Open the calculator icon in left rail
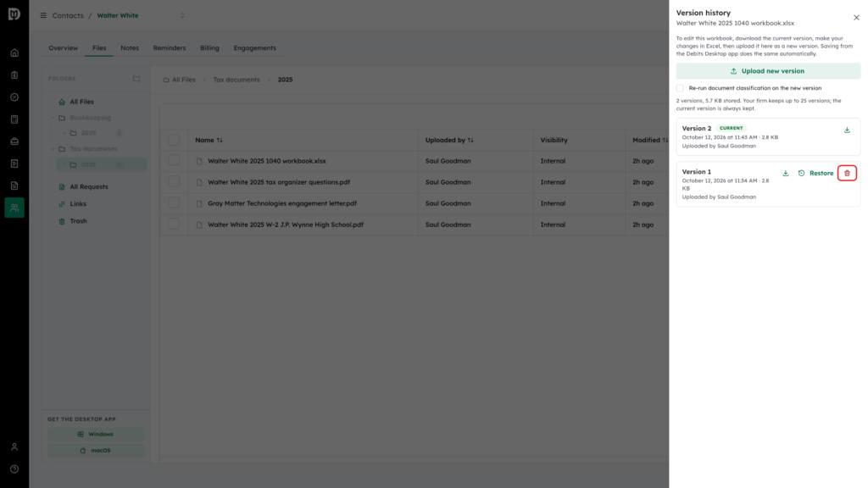The image size is (868, 488). (14, 119)
